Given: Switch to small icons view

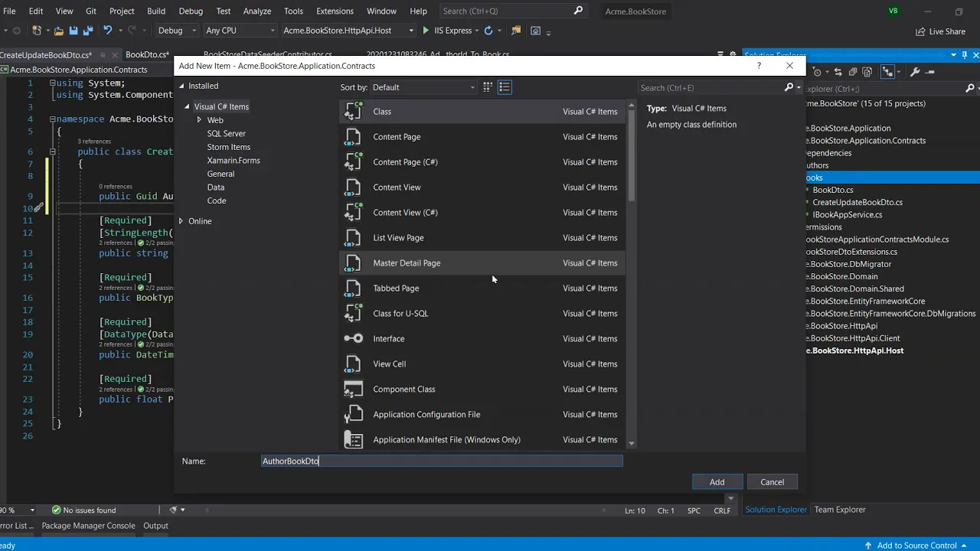Looking at the screenshot, I should point(487,87).
